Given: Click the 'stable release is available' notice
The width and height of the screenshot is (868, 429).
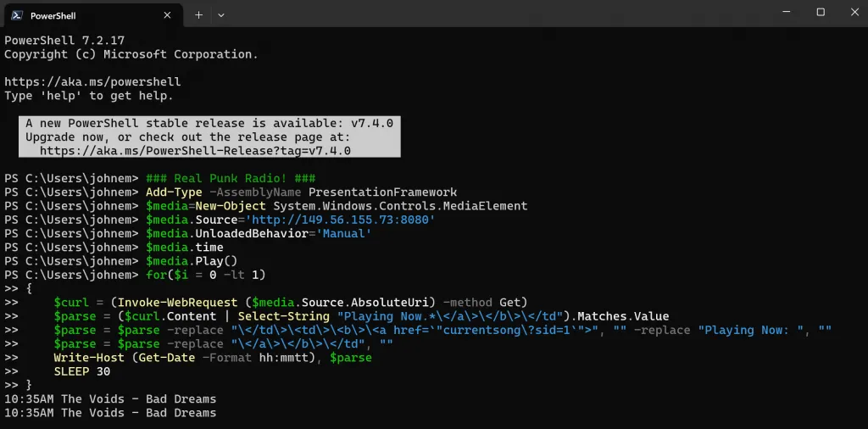Looking at the screenshot, I should [209, 123].
